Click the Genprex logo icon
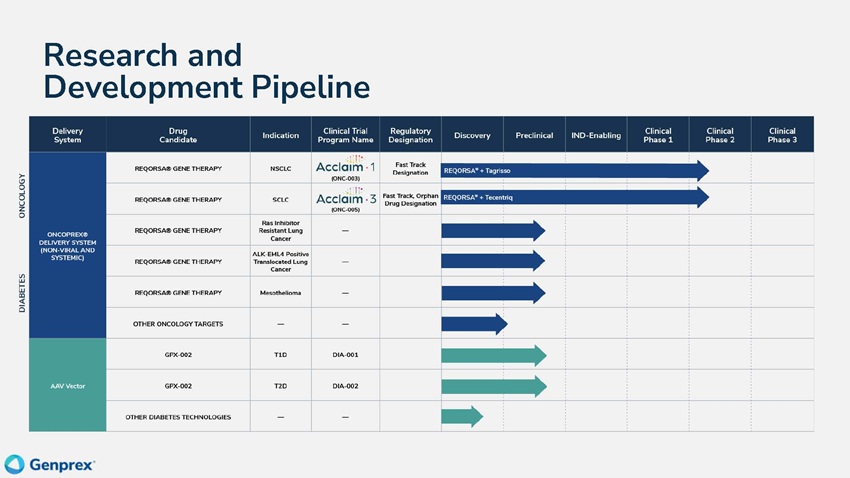This screenshot has height=478, width=850. point(14,464)
